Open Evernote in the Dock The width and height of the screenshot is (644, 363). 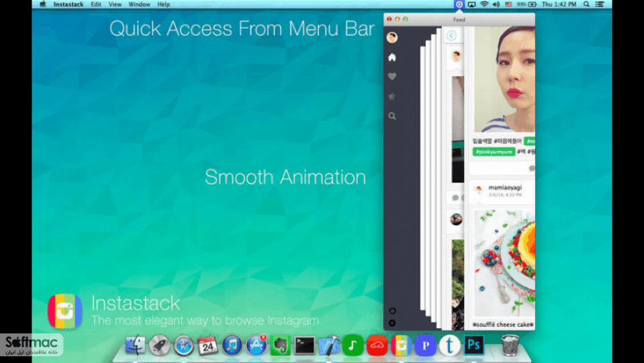point(281,345)
